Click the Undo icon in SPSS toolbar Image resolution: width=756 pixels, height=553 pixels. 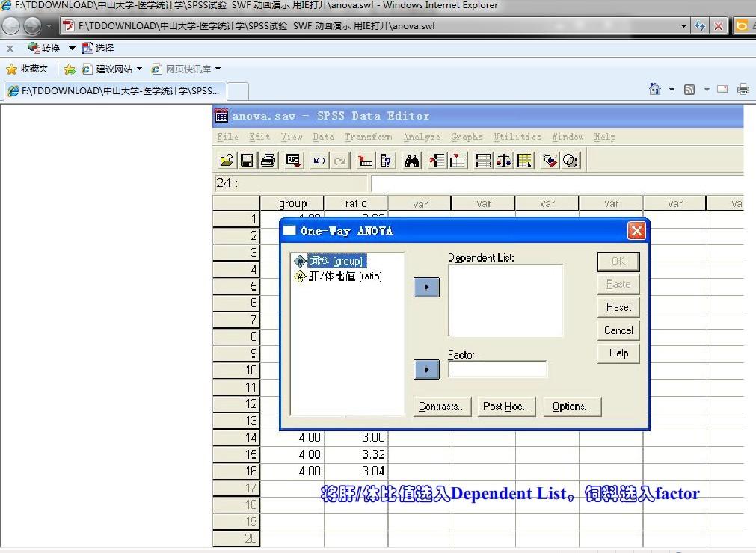[x=319, y=161]
